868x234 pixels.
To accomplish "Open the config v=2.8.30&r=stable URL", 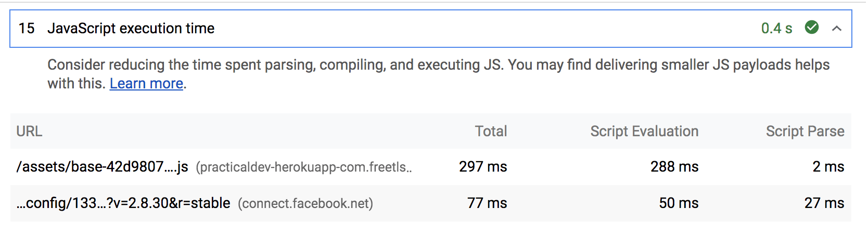I will (x=123, y=203).
